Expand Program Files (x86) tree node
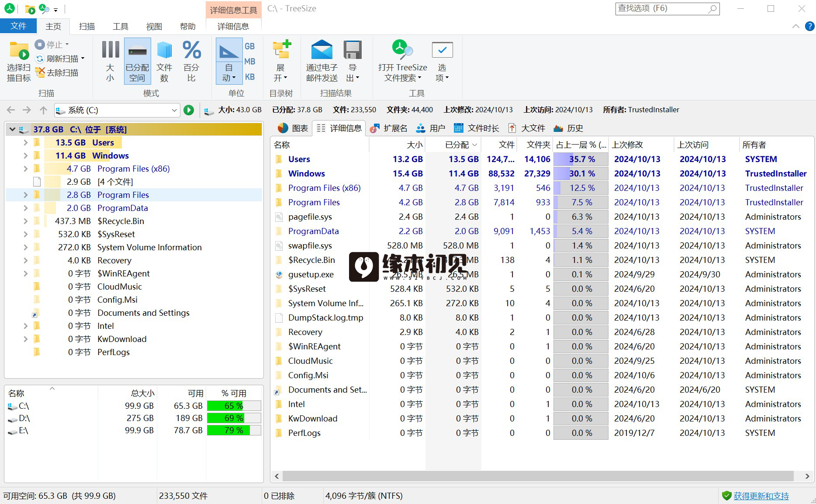 coord(25,169)
